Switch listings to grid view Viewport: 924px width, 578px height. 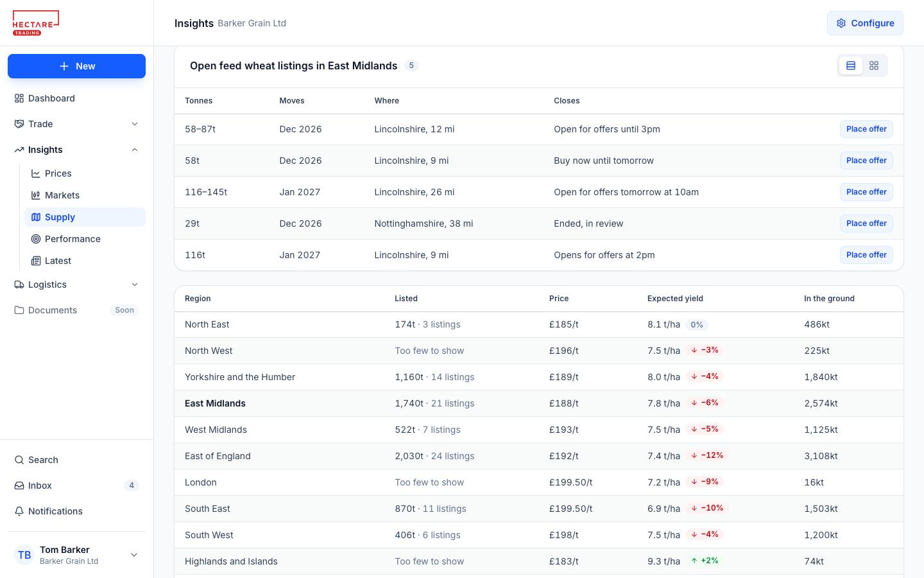874,66
